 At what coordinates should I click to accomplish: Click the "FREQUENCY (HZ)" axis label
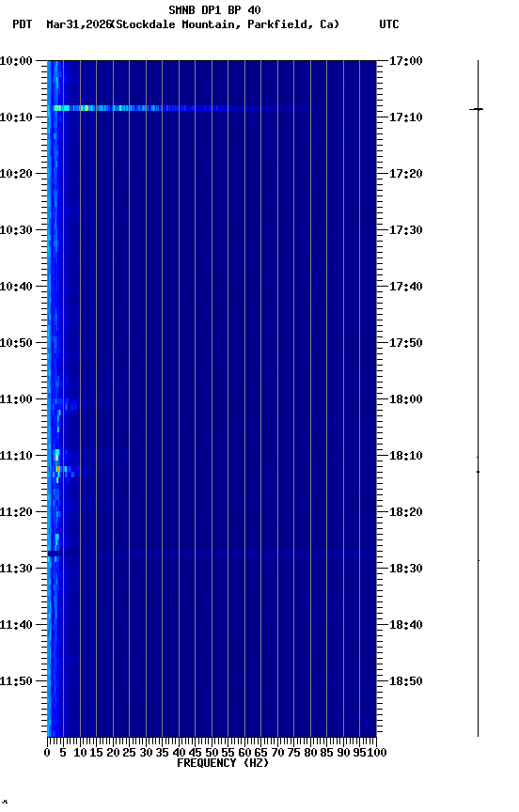pyautogui.click(x=223, y=763)
